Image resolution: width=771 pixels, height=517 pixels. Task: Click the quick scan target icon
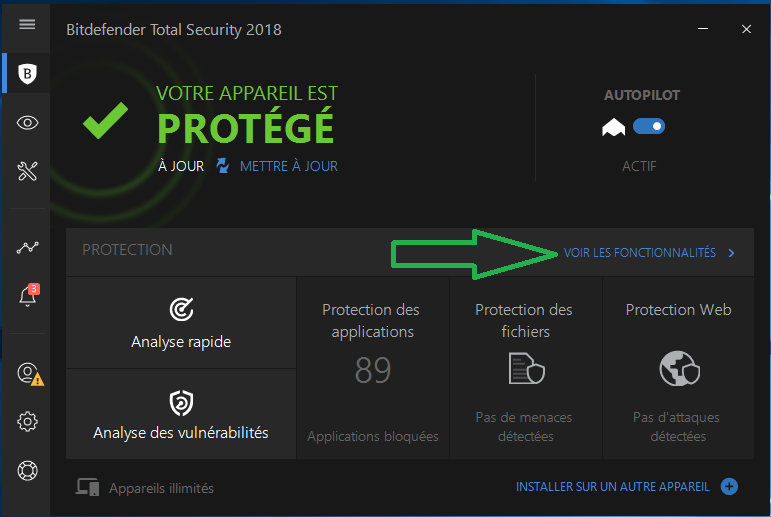click(x=181, y=309)
